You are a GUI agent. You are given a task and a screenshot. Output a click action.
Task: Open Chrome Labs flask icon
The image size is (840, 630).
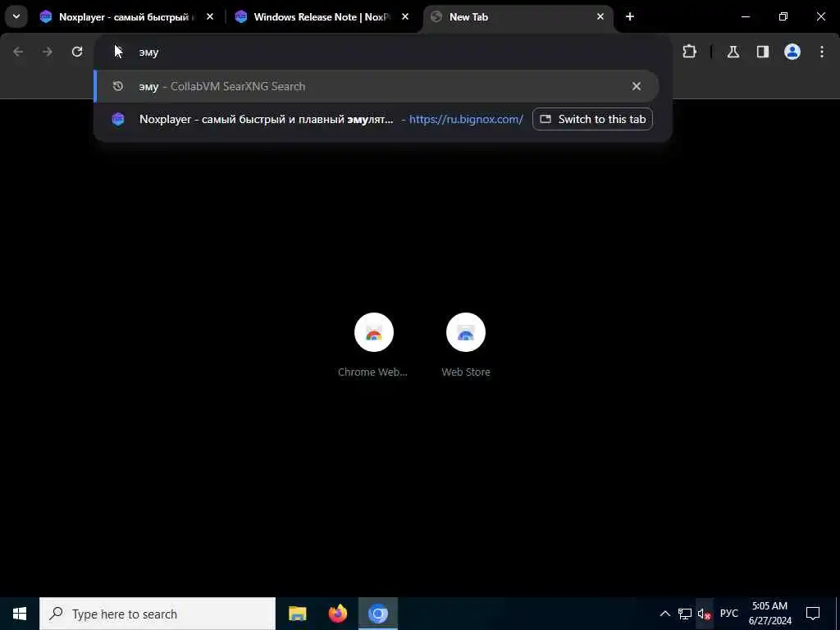click(733, 52)
